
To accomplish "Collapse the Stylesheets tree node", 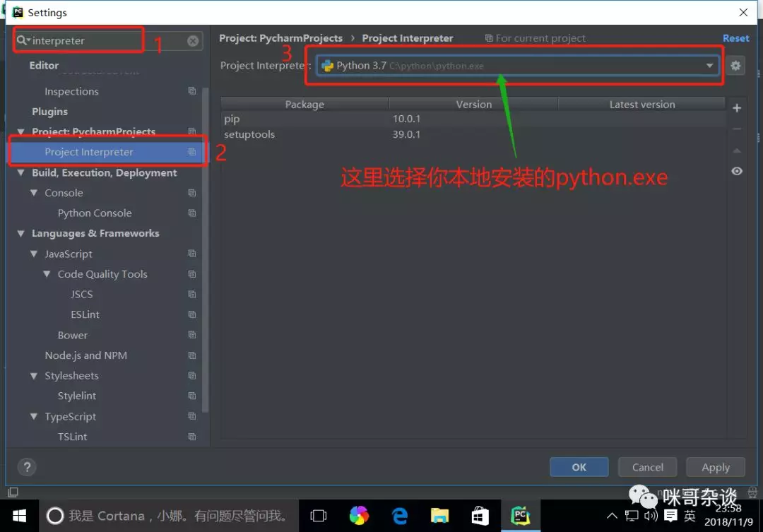I will pos(34,376).
